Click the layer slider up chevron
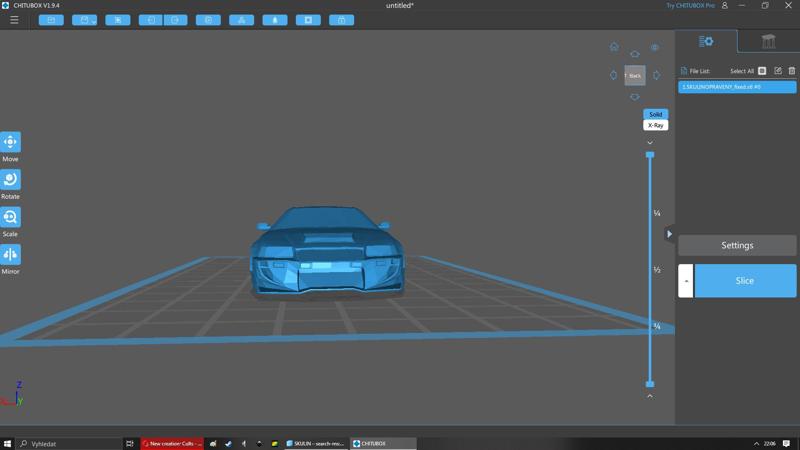 650,143
